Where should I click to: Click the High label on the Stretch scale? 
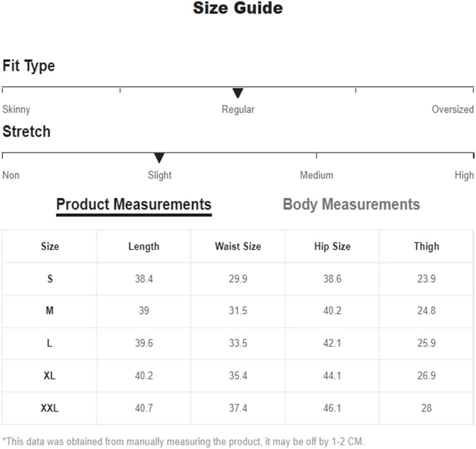464,175
